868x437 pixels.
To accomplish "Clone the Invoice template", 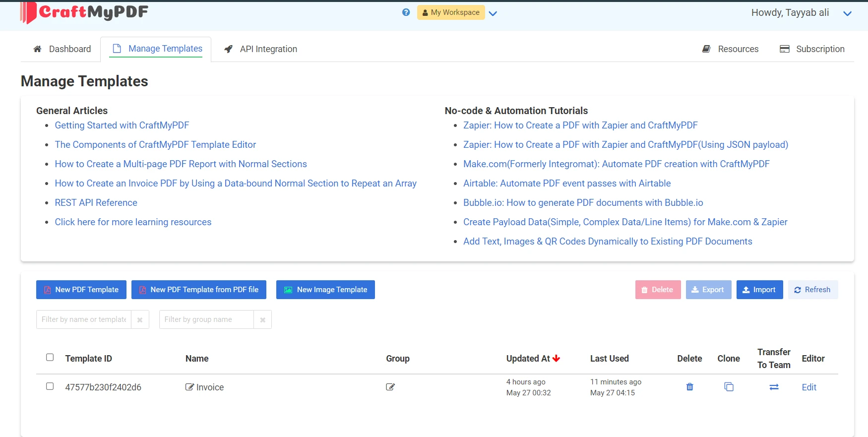I will click(729, 387).
